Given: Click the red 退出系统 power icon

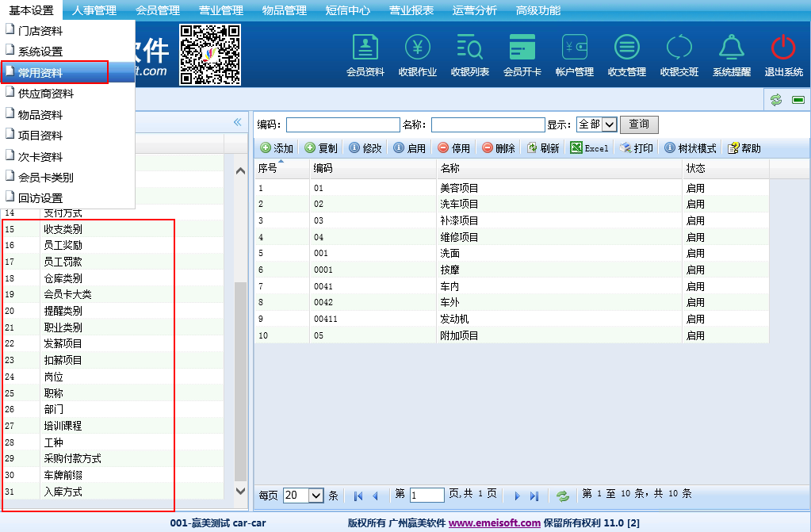Looking at the screenshot, I should (783, 49).
